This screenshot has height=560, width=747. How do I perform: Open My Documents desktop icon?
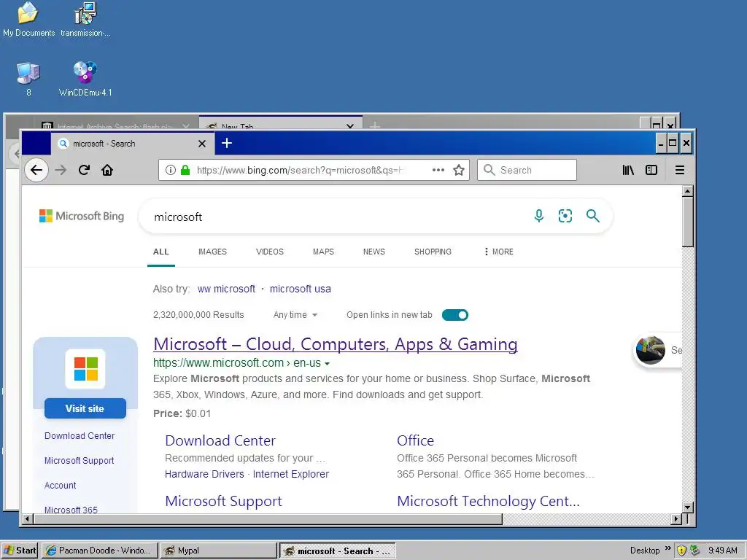[x=28, y=20]
